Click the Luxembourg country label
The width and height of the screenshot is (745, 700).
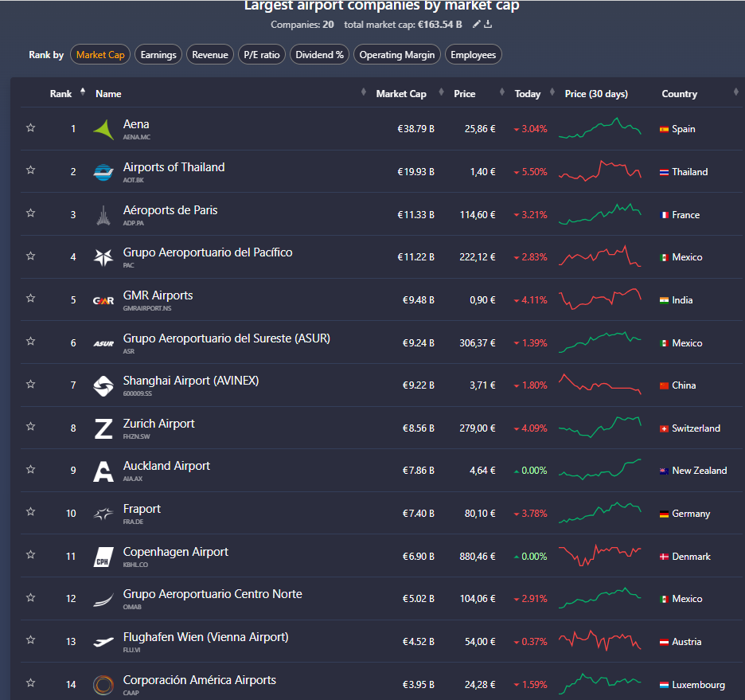point(698,685)
